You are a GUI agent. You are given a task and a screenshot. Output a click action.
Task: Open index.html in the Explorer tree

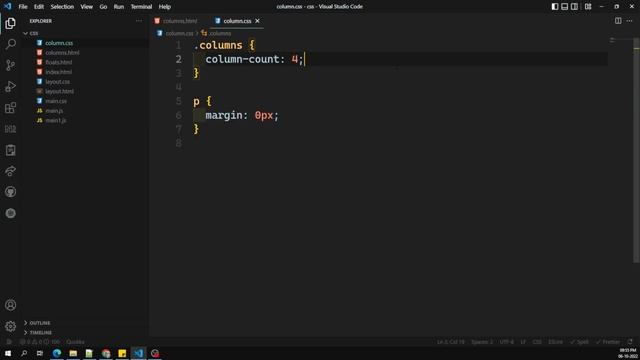tap(58, 72)
